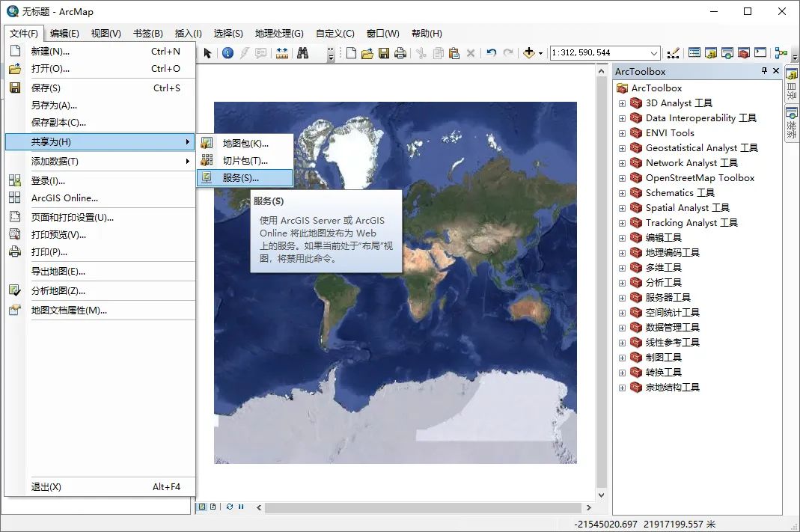Activate the blue Identify tool
This screenshot has height=532, width=800.
click(228, 53)
